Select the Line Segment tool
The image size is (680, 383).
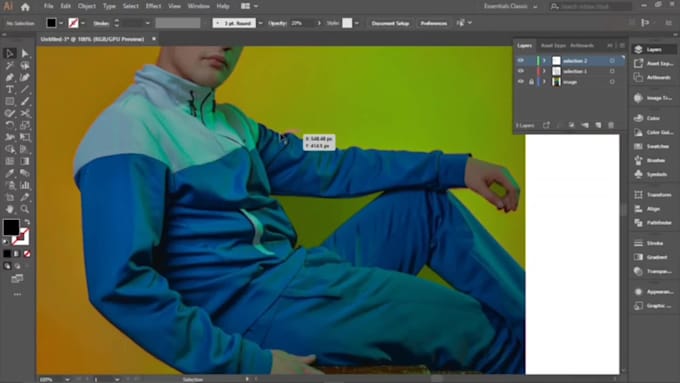pyautogui.click(x=25, y=90)
